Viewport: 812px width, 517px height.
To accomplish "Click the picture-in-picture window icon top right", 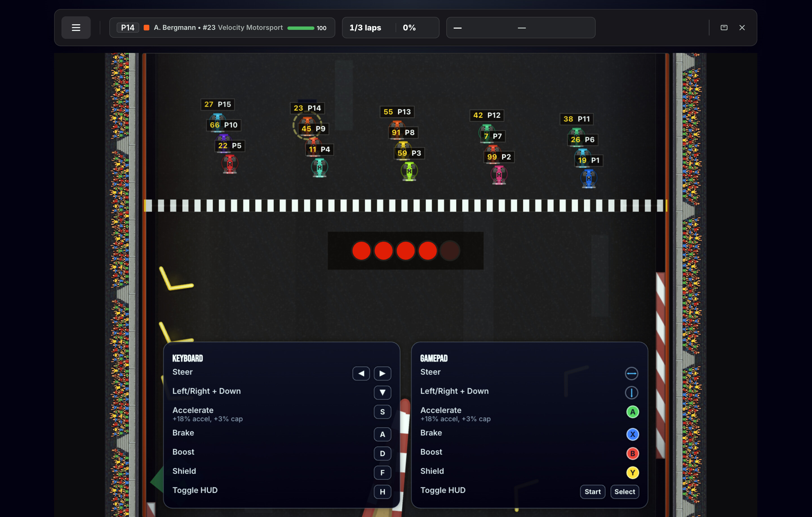I will click(724, 28).
